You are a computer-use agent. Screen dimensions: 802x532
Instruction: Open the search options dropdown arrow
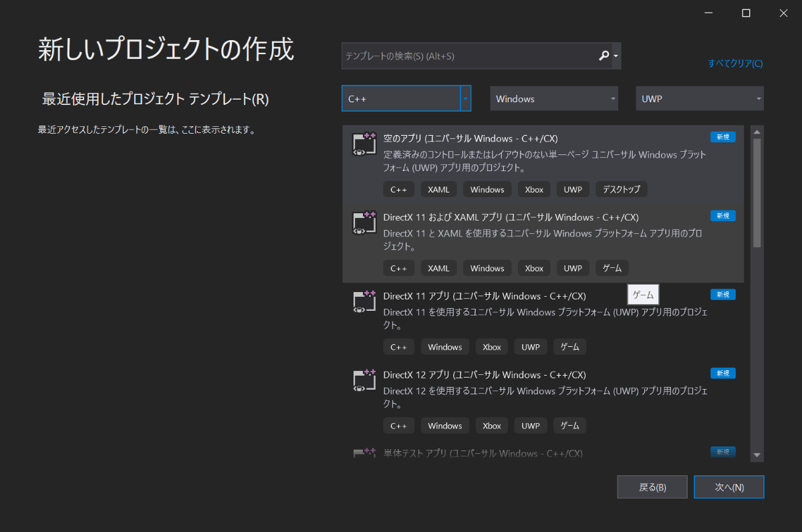(616, 56)
